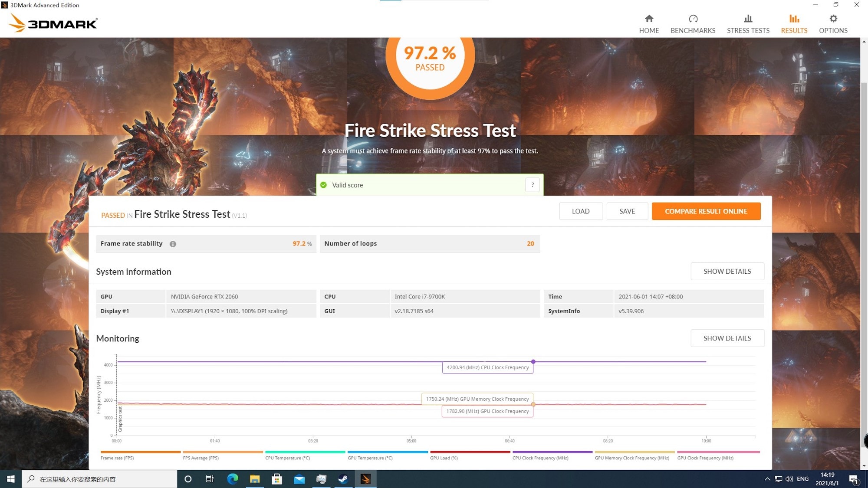The image size is (868, 488).
Task: Open Task View on the taskbar
Action: point(210,479)
